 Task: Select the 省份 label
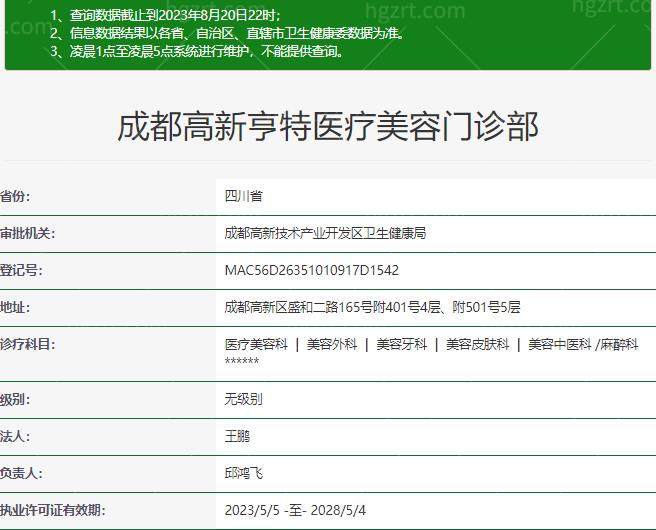(x=15, y=196)
